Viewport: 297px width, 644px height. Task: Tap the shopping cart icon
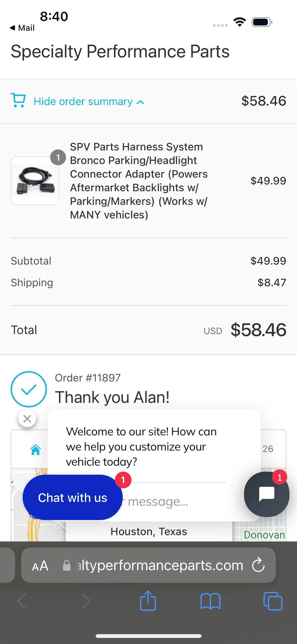point(18,100)
